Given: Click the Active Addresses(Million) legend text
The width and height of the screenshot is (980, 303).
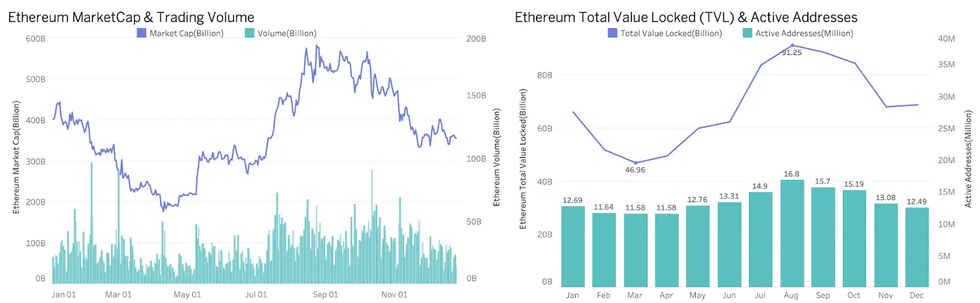Looking at the screenshot, I should (x=804, y=33).
